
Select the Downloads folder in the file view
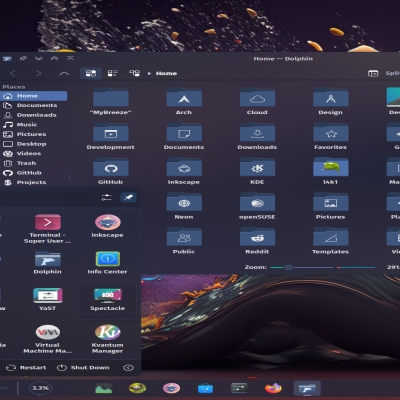(x=257, y=136)
